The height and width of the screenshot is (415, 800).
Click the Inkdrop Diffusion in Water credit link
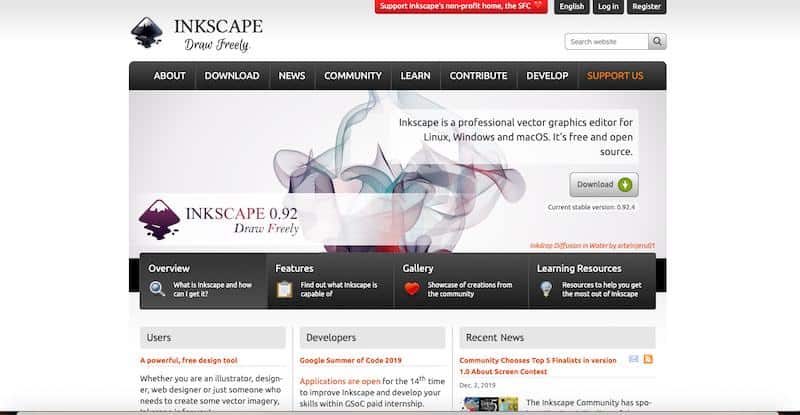592,246
